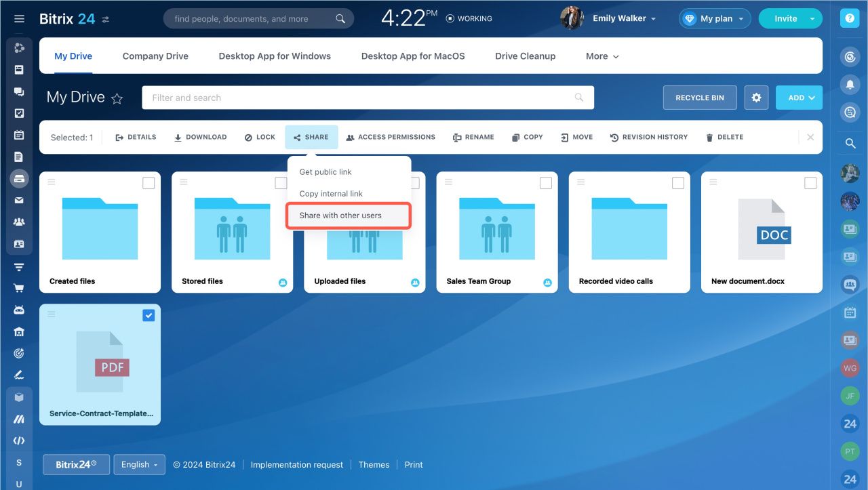The image size is (868, 490).
Task: Select checkbox on Sales Team Group folder
Action: 545,183
